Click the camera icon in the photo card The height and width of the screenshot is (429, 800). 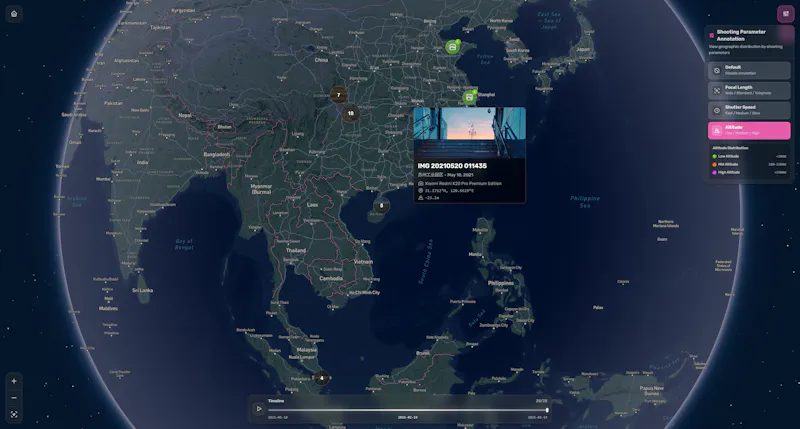tap(420, 183)
